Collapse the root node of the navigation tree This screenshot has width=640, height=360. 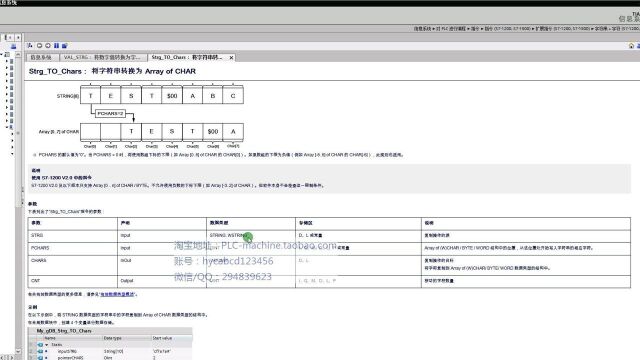pos(2,54)
